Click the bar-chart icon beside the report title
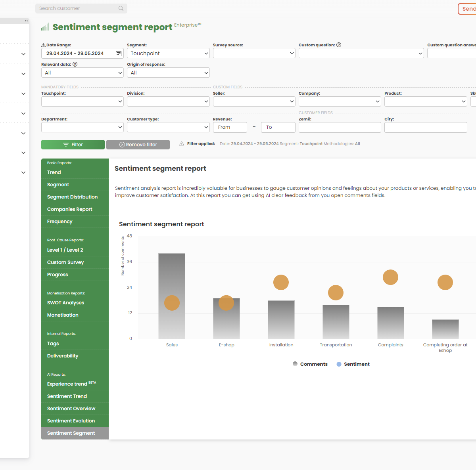 click(x=45, y=27)
